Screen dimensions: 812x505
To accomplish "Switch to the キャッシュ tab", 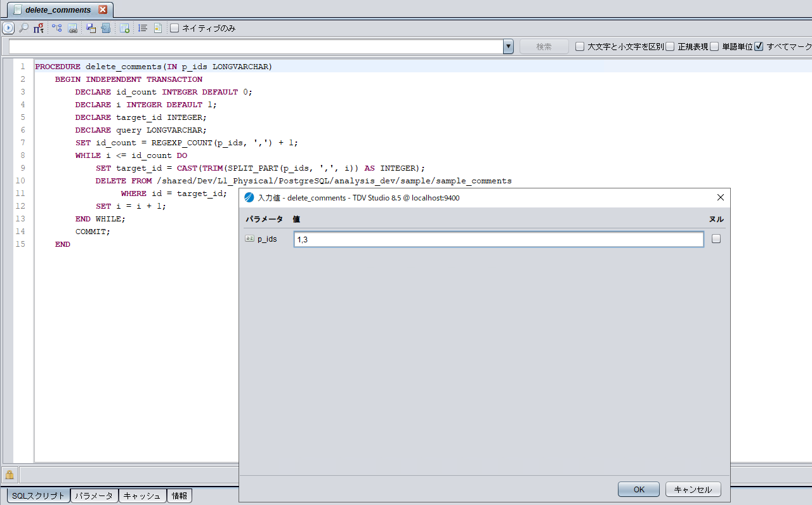I will tap(143, 496).
